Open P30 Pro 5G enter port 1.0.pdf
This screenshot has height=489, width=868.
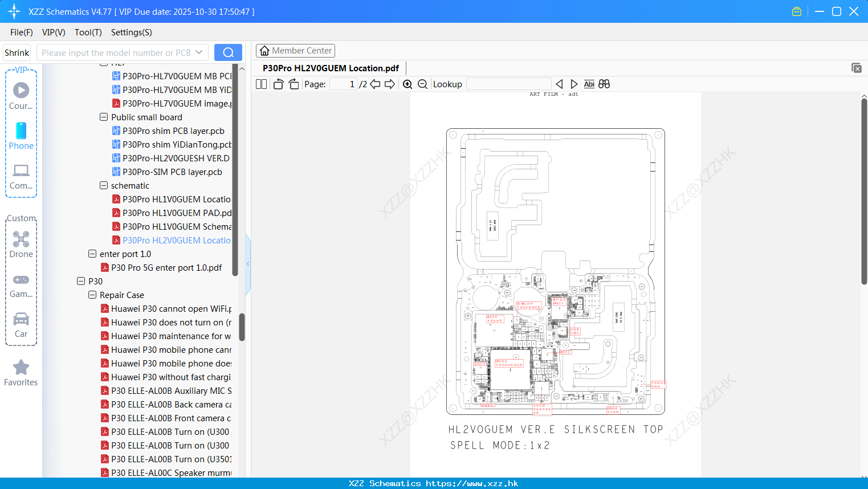tap(161, 267)
